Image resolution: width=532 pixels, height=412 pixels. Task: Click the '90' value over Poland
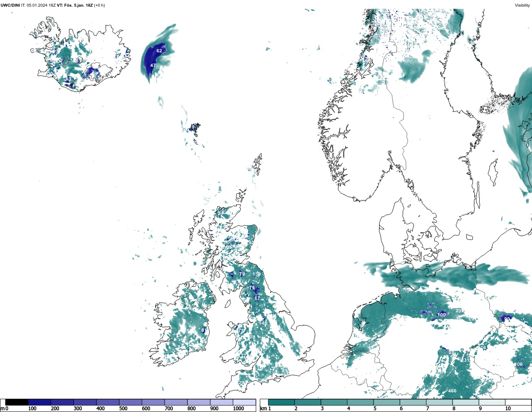point(507,319)
